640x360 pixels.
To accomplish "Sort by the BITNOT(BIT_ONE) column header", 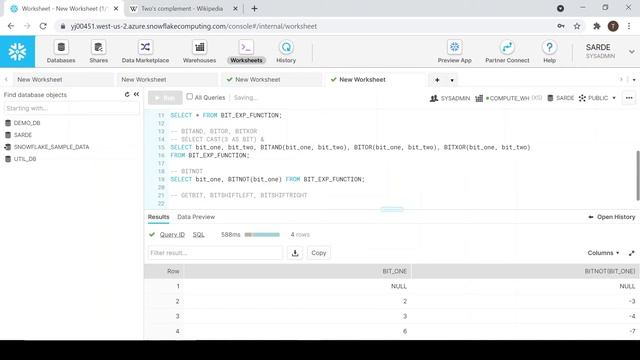I will pos(525,271).
